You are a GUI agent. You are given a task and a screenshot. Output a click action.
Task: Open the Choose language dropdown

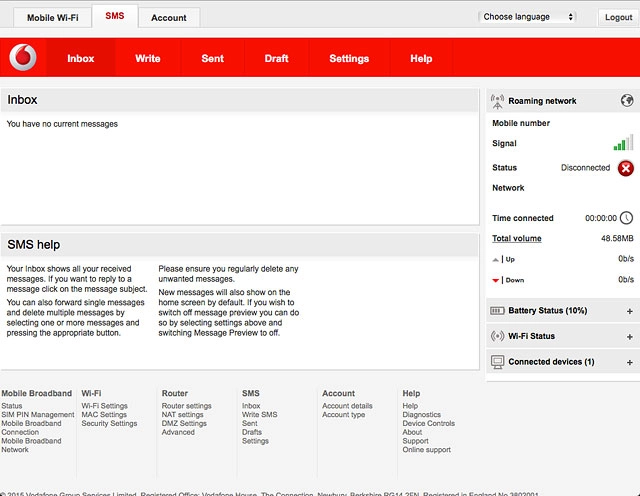[x=528, y=17]
